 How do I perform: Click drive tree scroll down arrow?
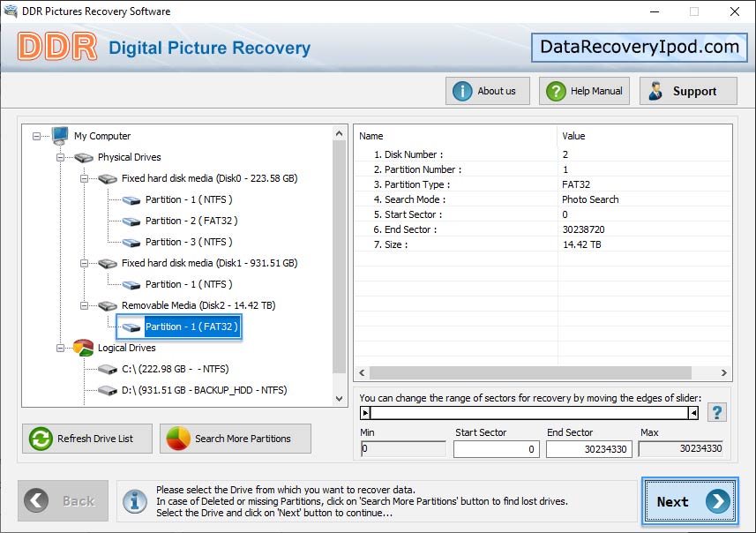(x=340, y=399)
